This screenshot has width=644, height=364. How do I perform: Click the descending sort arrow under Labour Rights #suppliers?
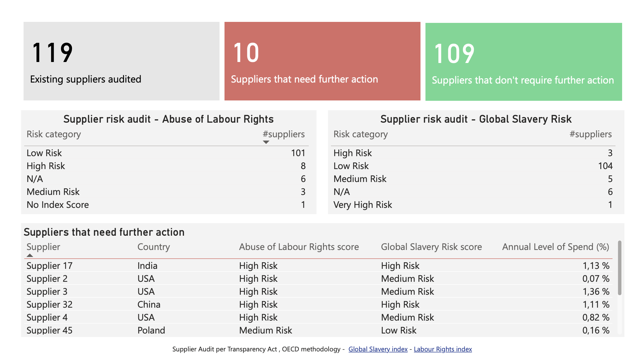tap(266, 142)
